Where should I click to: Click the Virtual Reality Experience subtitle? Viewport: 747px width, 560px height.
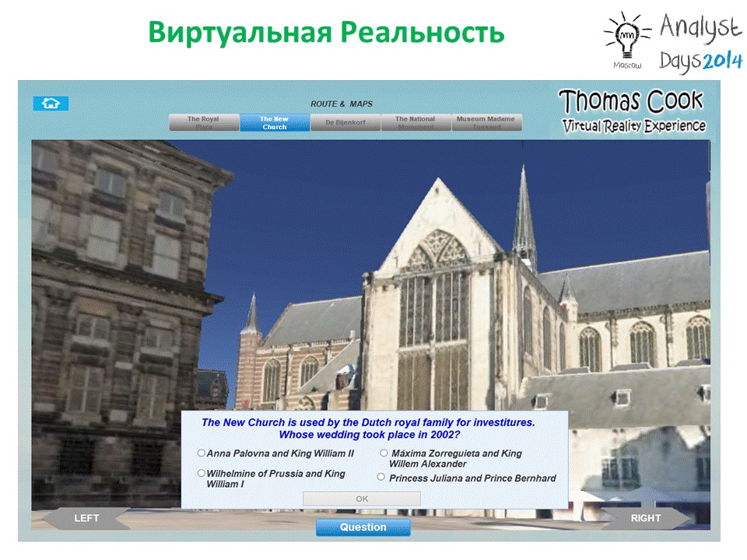coord(633,126)
